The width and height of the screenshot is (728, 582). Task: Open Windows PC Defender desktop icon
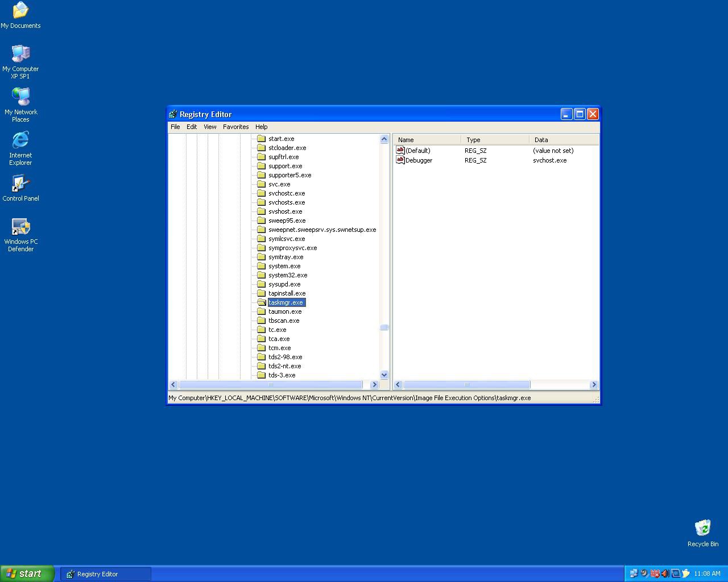click(20, 227)
